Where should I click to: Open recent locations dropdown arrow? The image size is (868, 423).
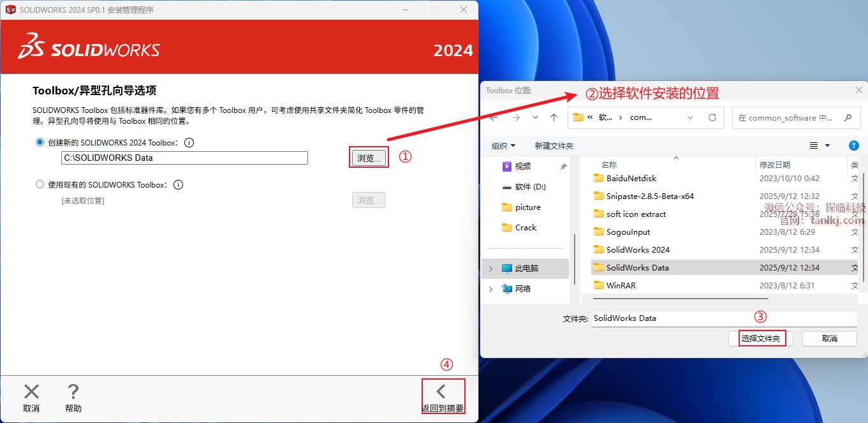535,117
